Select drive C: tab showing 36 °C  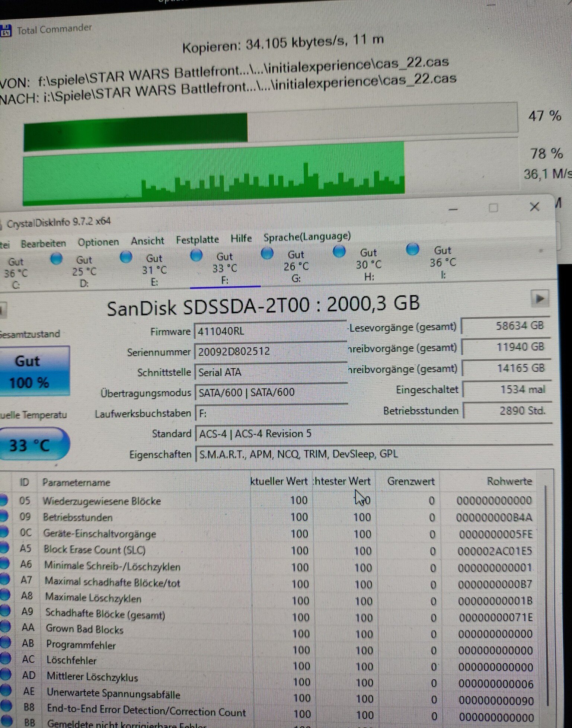click(15, 274)
